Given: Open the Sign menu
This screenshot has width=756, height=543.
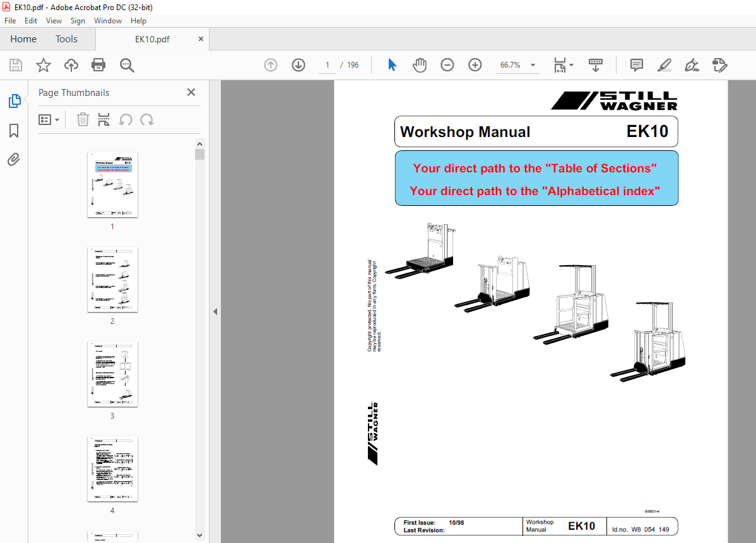Looking at the screenshot, I should (78, 21).
